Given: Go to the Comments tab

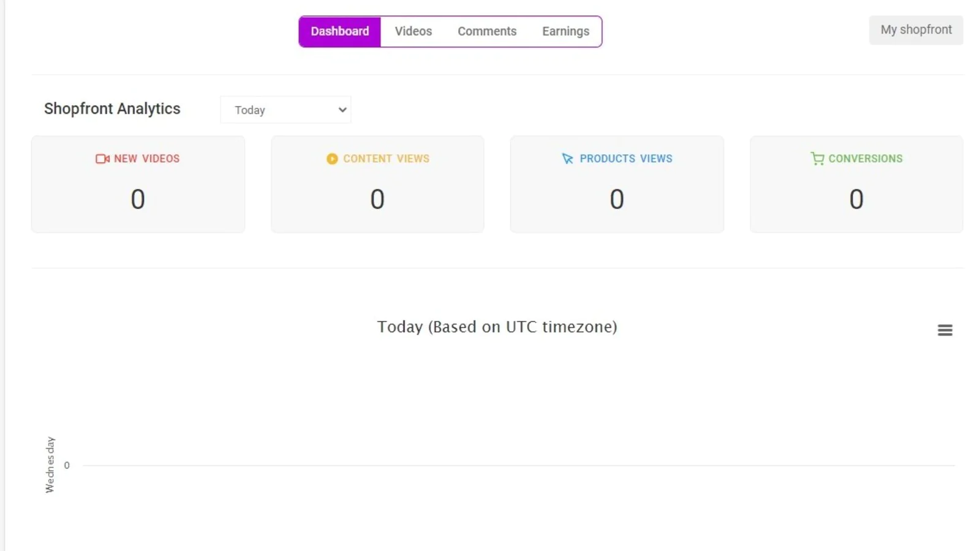Looking at the screenshot, I should (x=487, y=31).
